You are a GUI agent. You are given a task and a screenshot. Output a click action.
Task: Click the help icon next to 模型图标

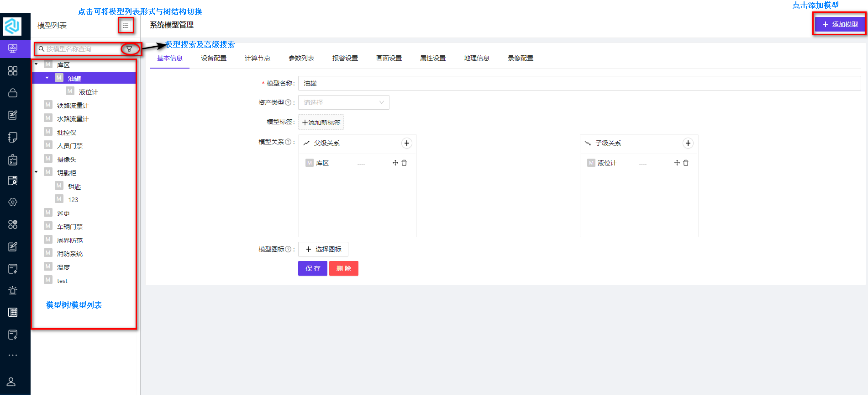pos(288,249)
